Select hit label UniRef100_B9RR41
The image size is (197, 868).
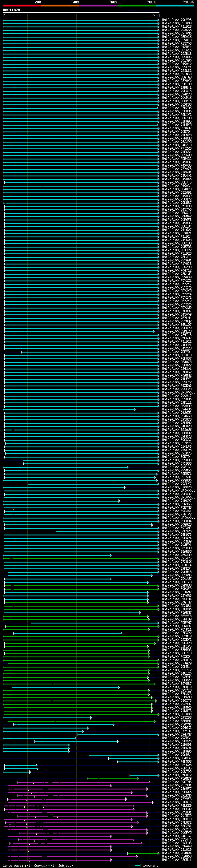pyautogui.click(x=176, y=88)
